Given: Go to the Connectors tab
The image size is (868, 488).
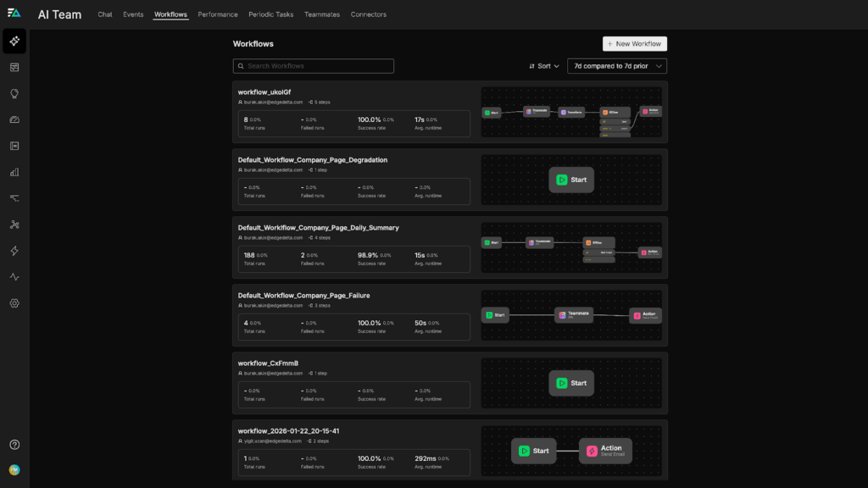Looking at the screenshot, I should click(368, 14).
